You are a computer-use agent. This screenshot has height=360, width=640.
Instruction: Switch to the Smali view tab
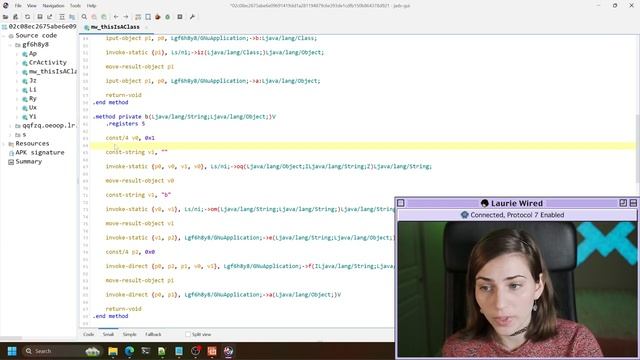pos(108,334)
